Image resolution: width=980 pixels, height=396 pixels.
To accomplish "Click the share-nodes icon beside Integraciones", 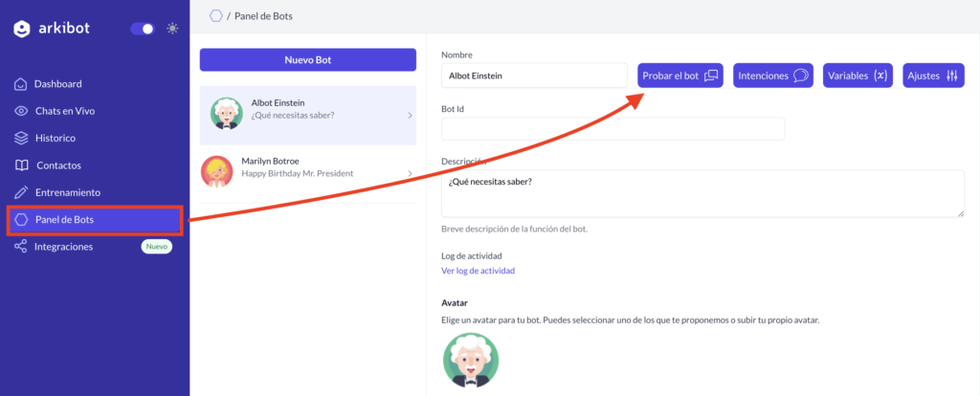I will pos(21,247).
